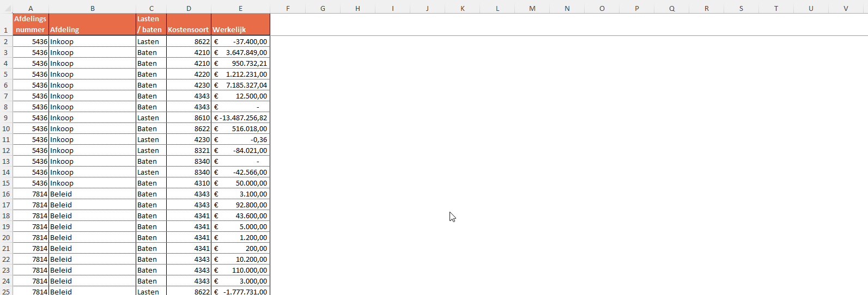Select column Q header
Screen dimensions: 868x295
point(671,8)
